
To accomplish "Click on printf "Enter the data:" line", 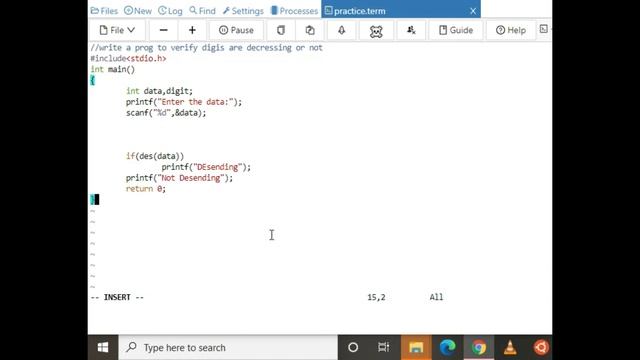I will (184, 102).
